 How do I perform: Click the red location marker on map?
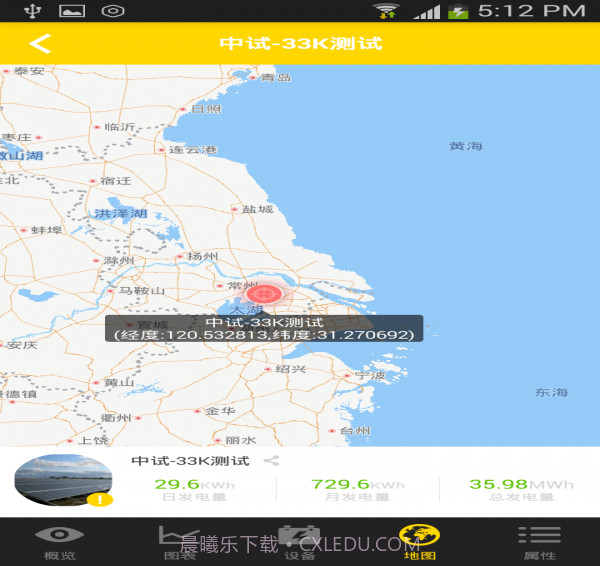(265, 294)
